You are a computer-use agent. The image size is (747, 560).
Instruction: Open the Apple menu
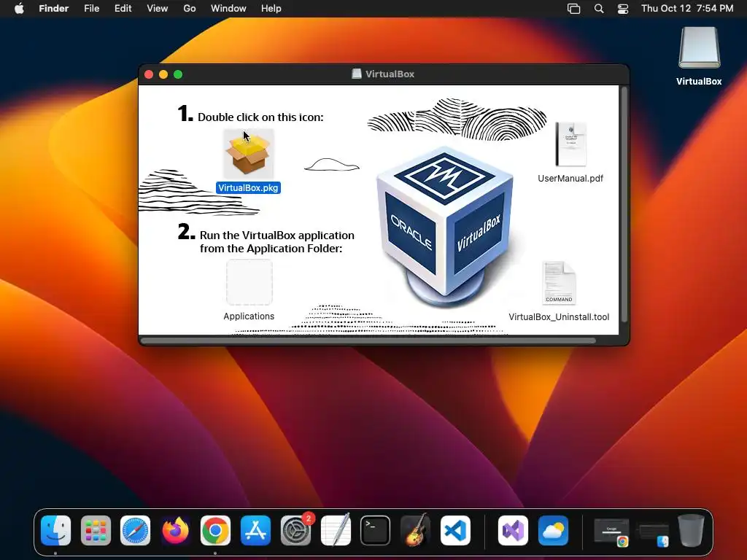(x=19, y=9)
